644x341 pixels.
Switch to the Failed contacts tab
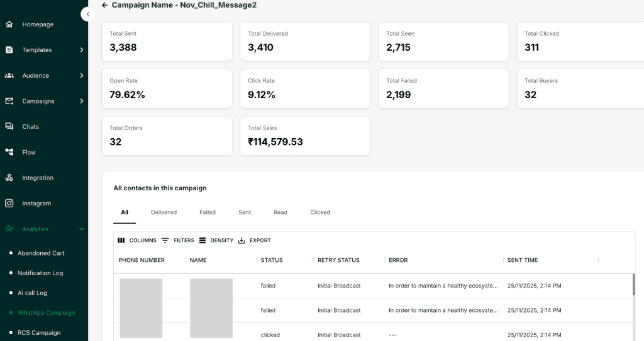click(x=208, y=212)
